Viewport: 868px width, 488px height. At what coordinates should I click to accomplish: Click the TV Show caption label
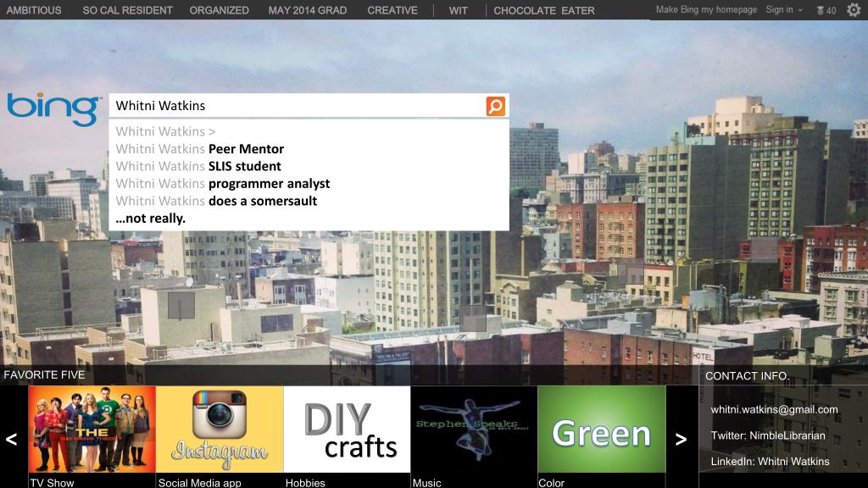click(x=52, y=482)
